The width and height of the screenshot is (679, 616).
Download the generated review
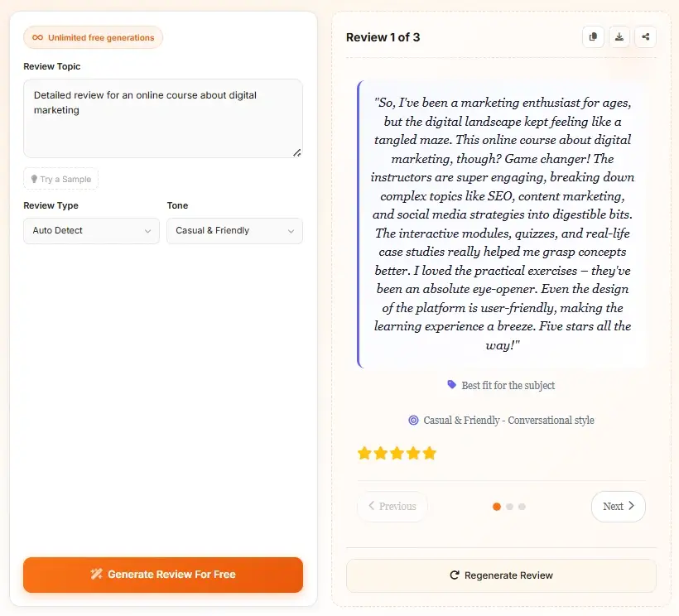coord(619,36)
